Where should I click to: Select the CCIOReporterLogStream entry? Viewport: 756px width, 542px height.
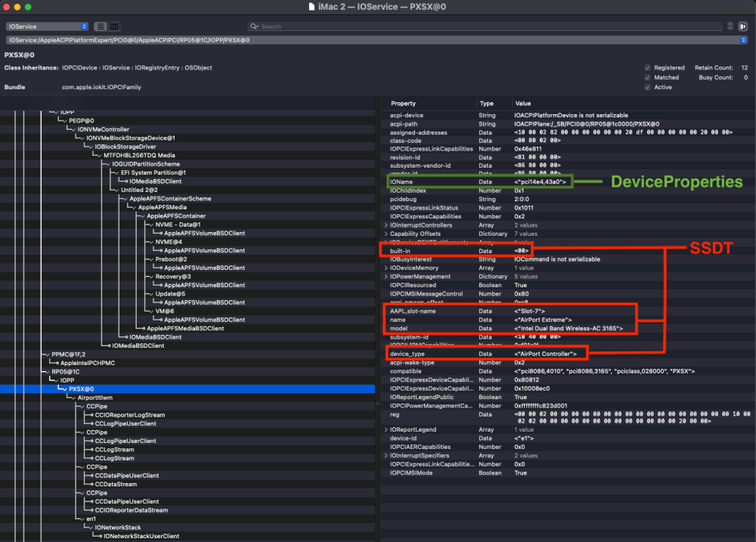point(130,415)
